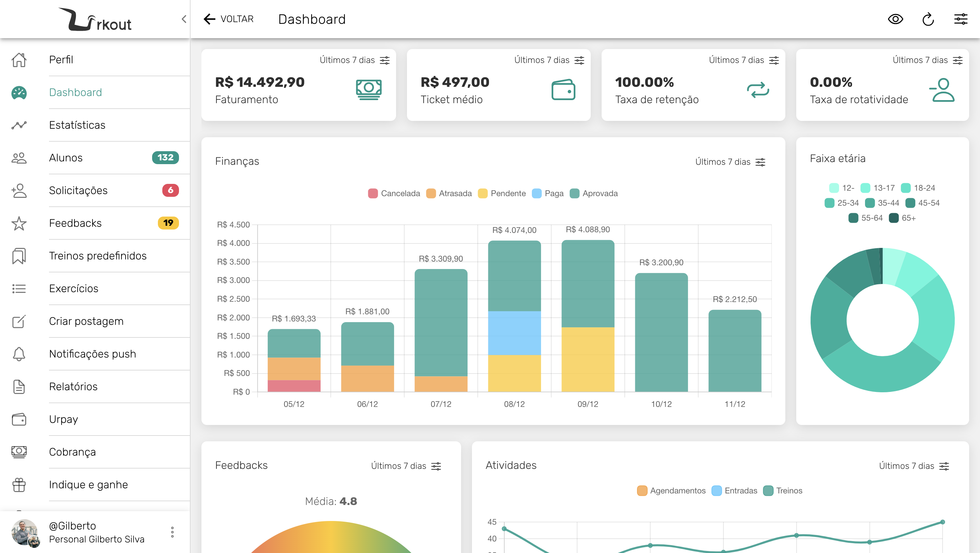Click the Alunos people icon
980x553 pixels.
[19, 158]
